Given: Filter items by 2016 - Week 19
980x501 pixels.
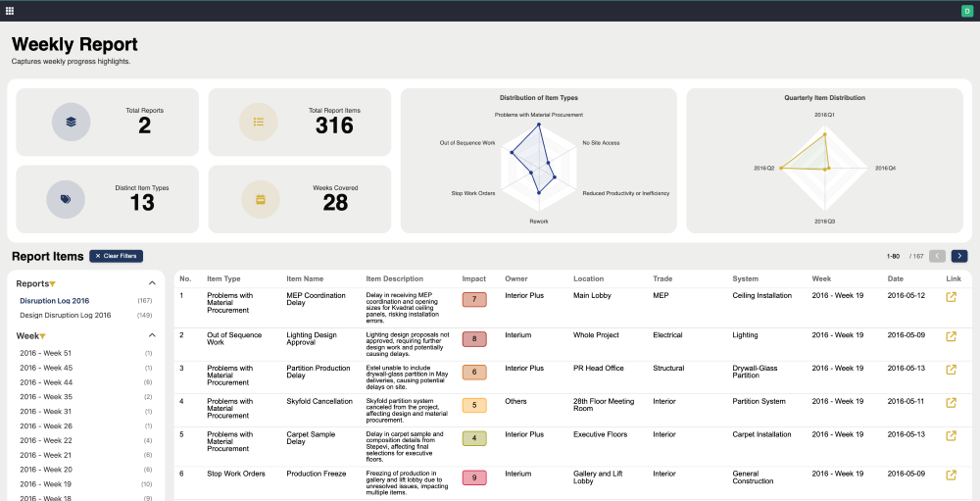Looking at the screenshot, I should coord(46,484).
